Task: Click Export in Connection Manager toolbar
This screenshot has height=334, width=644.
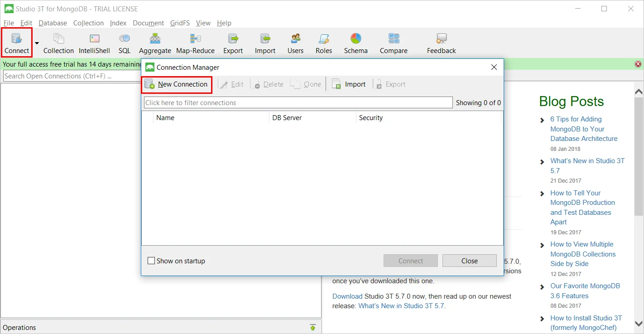Action: point(391,84)
